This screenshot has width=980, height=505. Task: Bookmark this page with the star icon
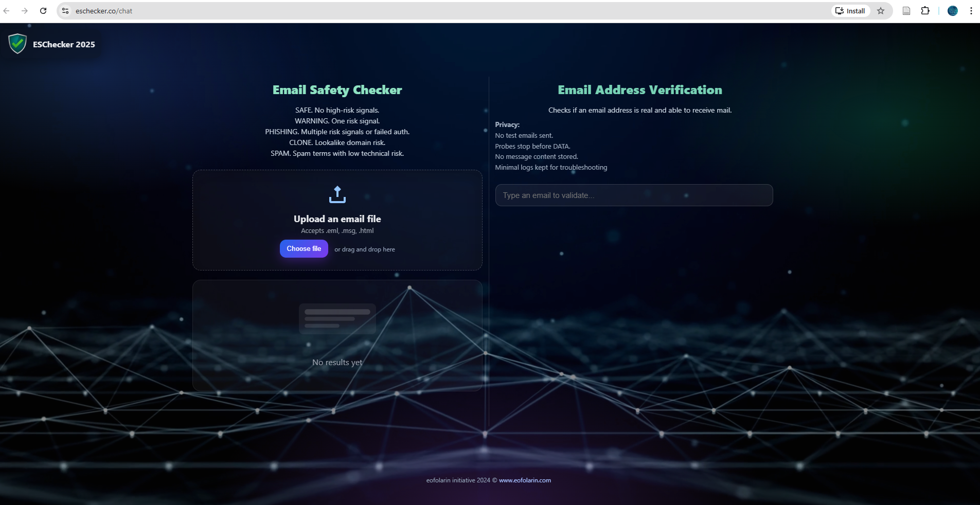click(x=881, y=11)
